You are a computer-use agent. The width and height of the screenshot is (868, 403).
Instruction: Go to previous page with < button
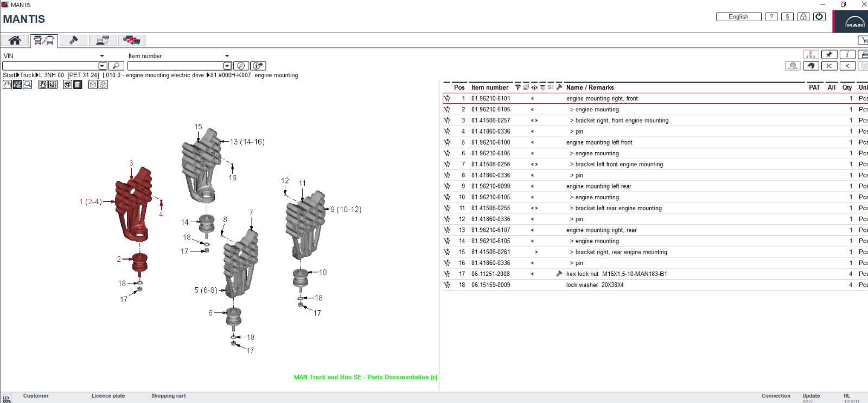click(x=847, y=66)
